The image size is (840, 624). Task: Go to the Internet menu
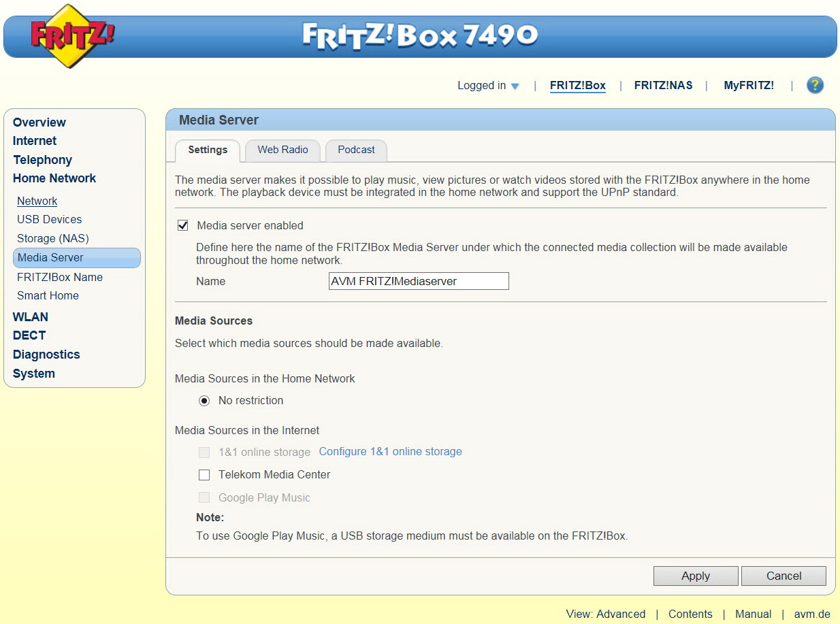pos(35,141)
